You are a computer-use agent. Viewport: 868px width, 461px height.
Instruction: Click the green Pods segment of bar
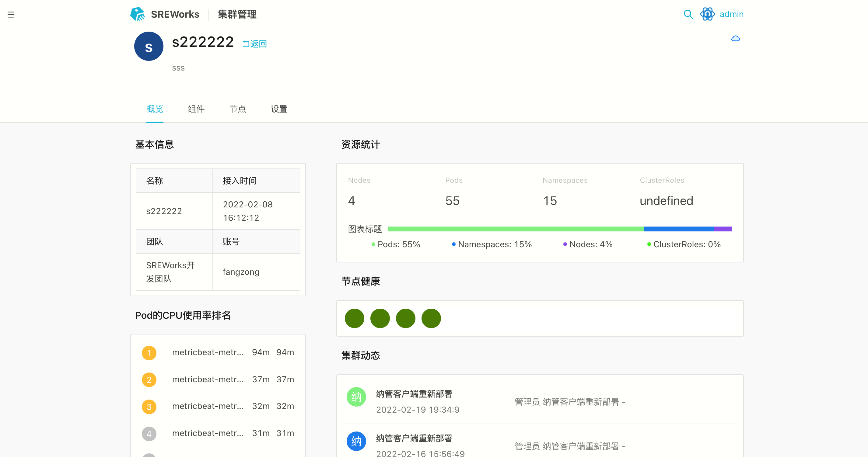point(516,229)
